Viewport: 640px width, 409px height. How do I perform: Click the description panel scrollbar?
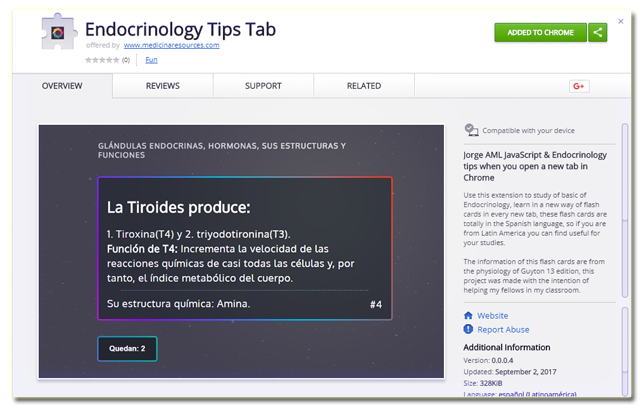pos(624,210)
